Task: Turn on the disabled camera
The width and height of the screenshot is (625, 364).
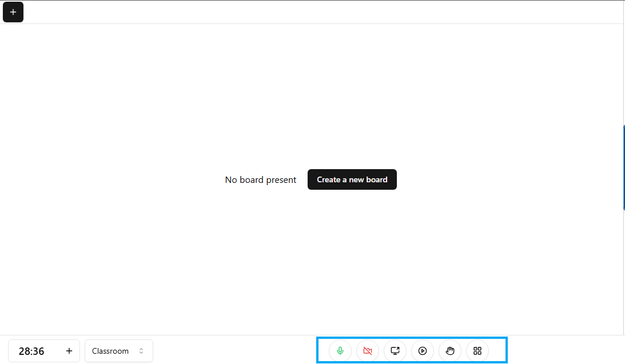Action: [x=368, y=351]
